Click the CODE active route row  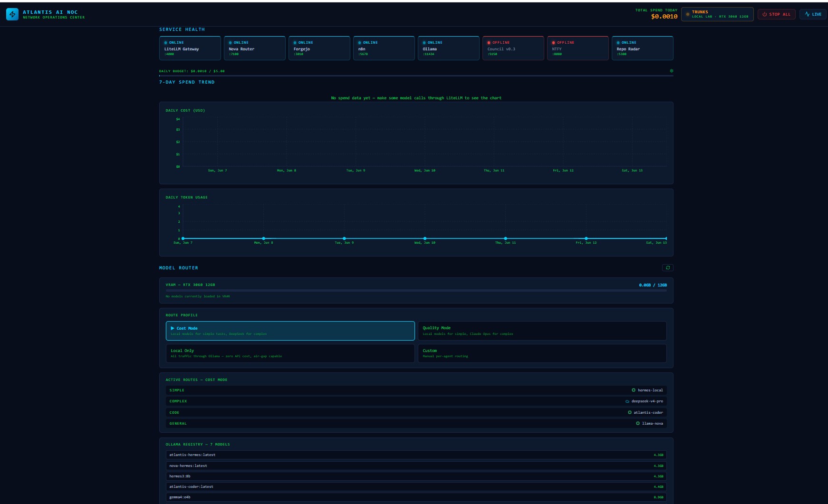416,412
